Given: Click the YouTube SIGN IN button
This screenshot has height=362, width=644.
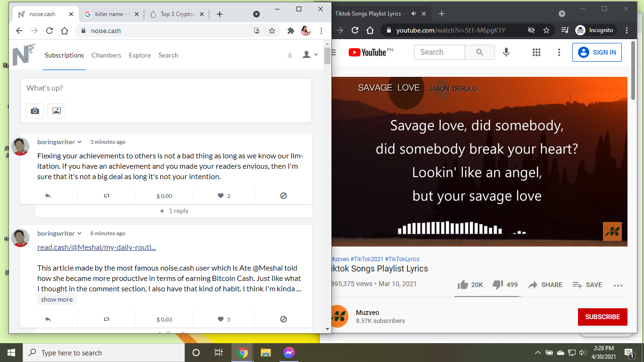Looking at the screenshot, I should [597, 52].
